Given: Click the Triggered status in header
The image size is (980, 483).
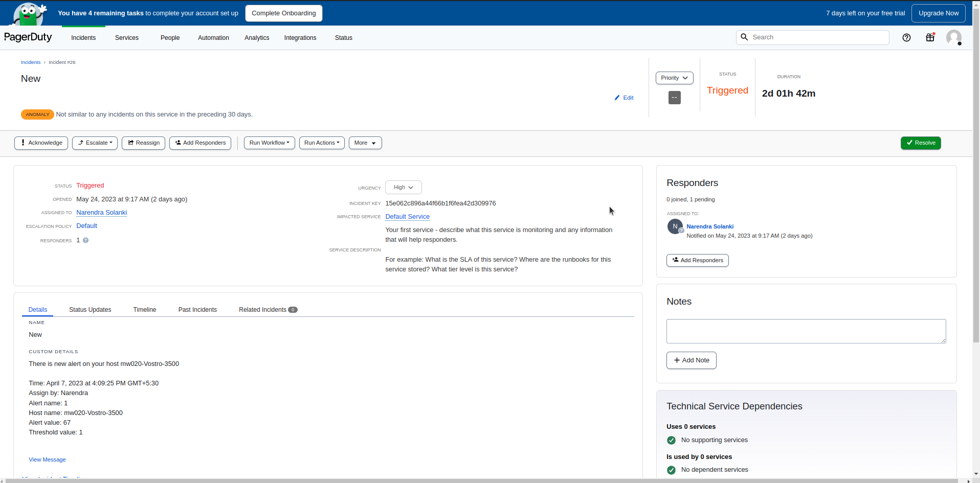Looking at the screenshot, I should point(727,90).
